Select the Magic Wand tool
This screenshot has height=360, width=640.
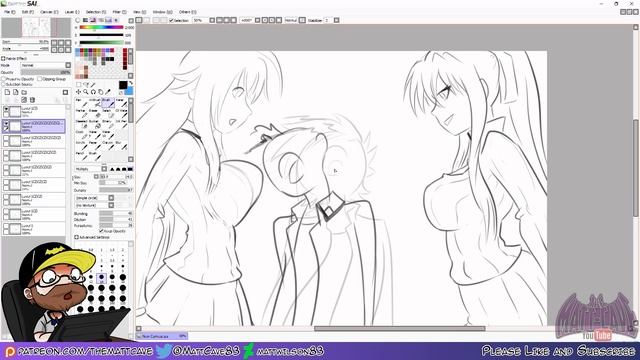point(93,84)
